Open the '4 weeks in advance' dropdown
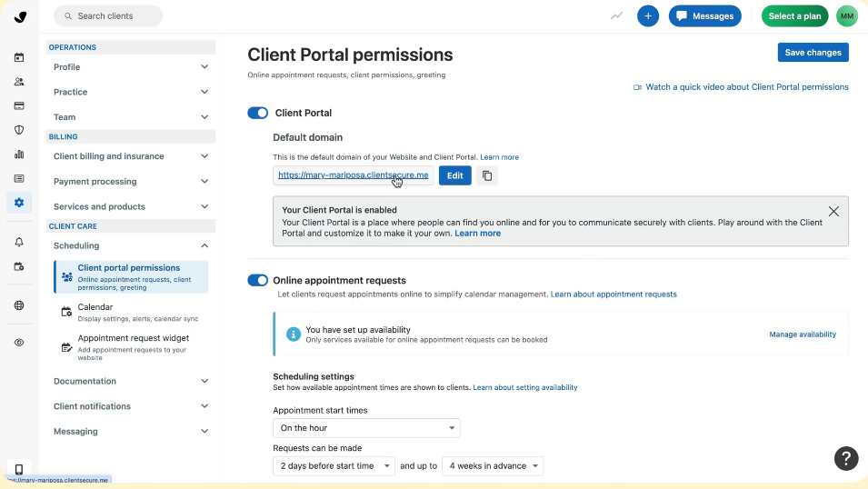Screen dimensions: 868x489 tap(492, 466)
